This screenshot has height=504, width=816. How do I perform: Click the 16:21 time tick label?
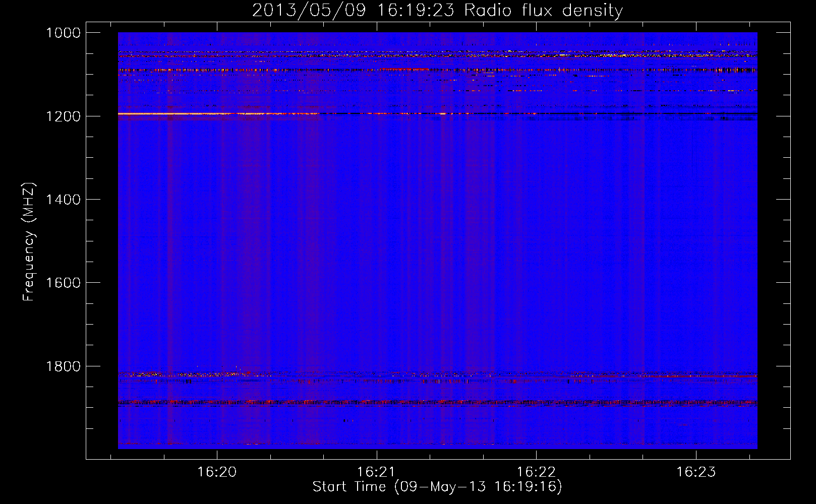click(376, 472)
